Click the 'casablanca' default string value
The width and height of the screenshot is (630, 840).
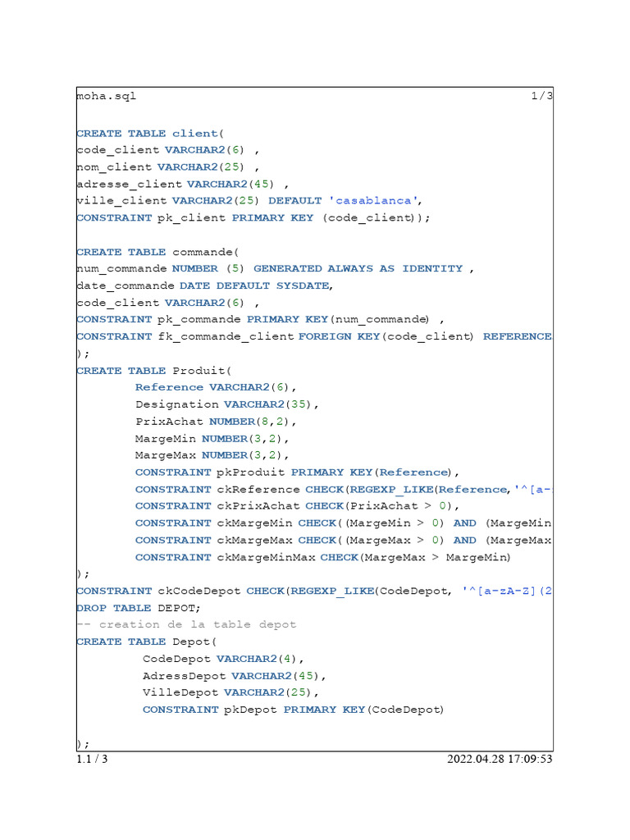click(x=373, y=200)
